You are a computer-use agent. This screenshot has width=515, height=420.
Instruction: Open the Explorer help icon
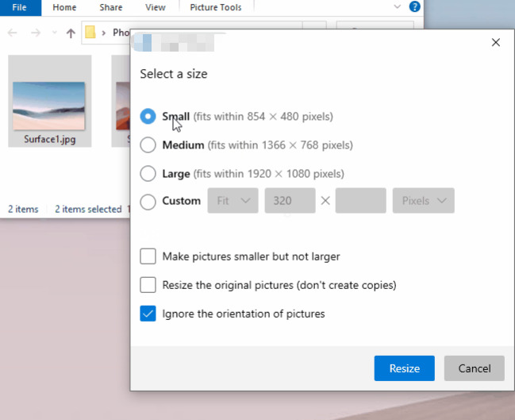pyautogui.click(x=414, y=6)
